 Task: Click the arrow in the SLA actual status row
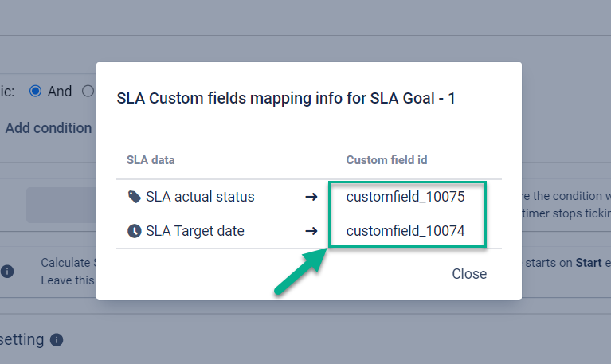click(311, 197)
